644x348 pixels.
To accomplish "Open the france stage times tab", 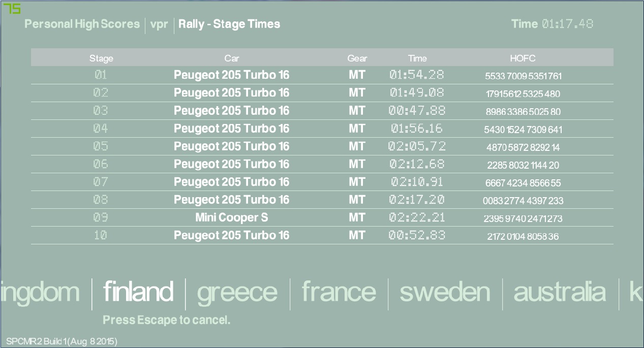I will point(339,292).
